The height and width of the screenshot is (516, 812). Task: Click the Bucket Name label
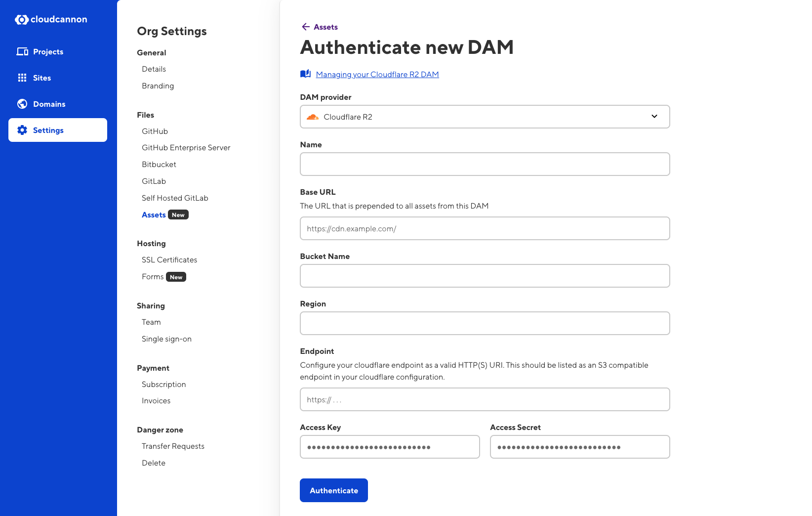pos(325,257)
